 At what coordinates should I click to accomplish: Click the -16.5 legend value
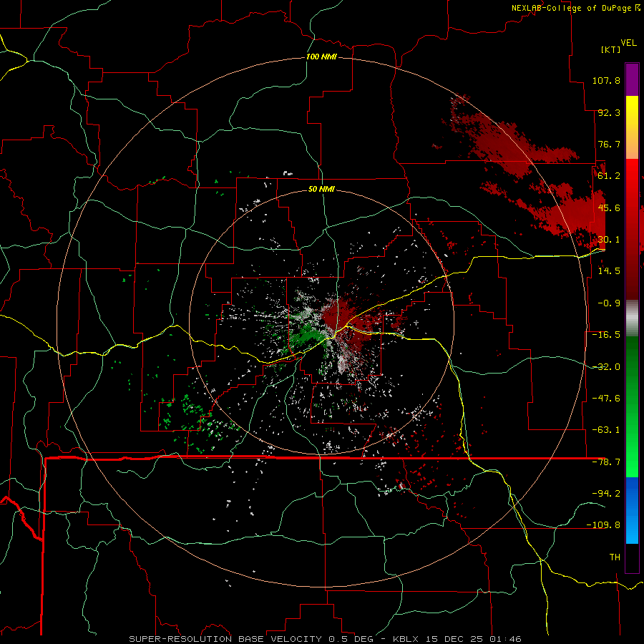point(606,335)
